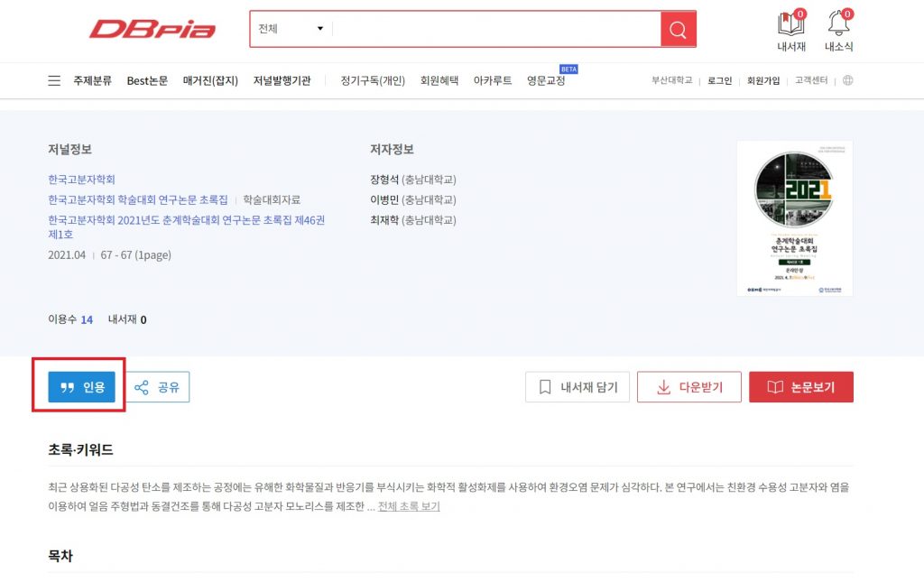The width and height of the screenshot is (924, 582).
Task: Expand 전체 초록 보기 abstract link
Action: pyautogui.click(x=409, y=506)
